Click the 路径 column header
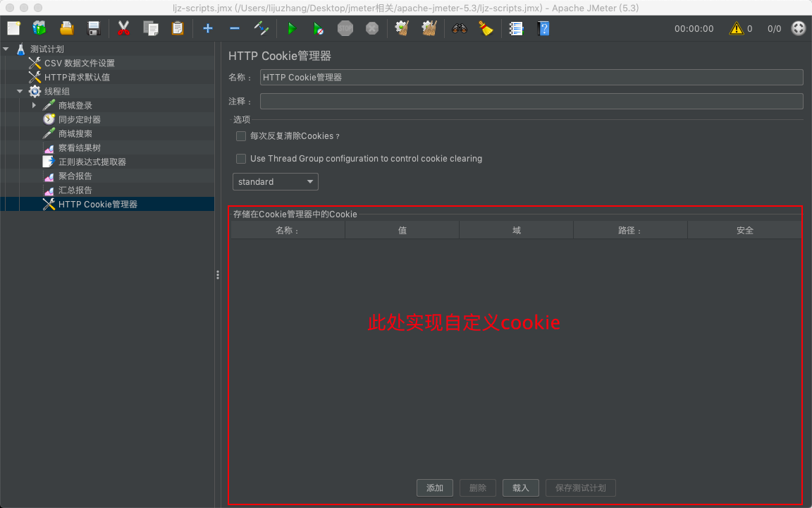 630,230
